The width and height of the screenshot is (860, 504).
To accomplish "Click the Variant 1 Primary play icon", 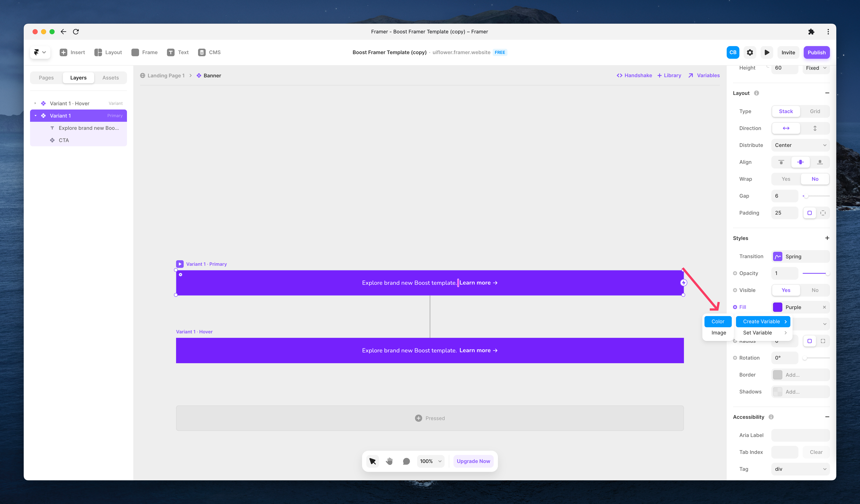I will [x=180, y=264].
